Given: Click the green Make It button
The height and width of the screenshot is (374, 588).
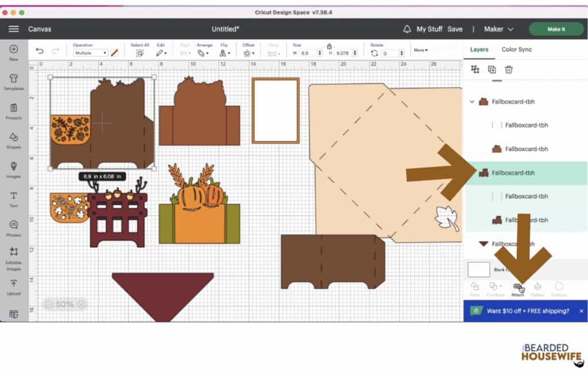Looking at the screenshot, I should [x=555, y=29].
